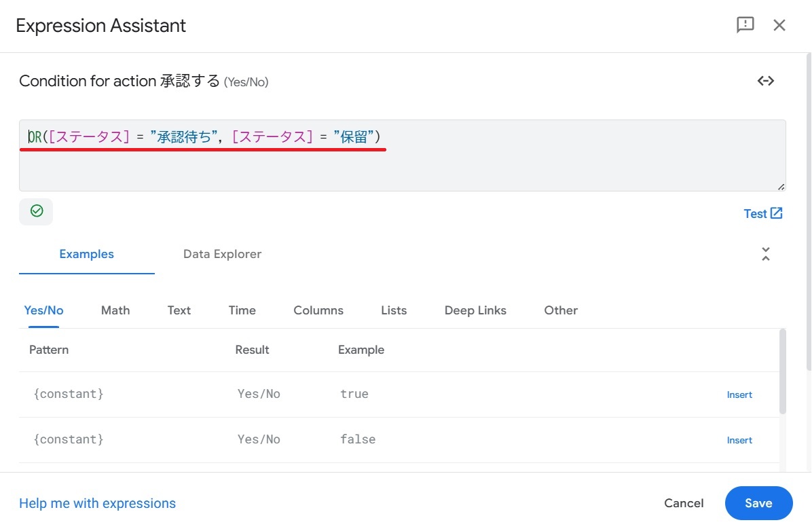This screenshot has height=531, width=812.
Task: Select the Yes/No category tab
Action: (43, 310)
